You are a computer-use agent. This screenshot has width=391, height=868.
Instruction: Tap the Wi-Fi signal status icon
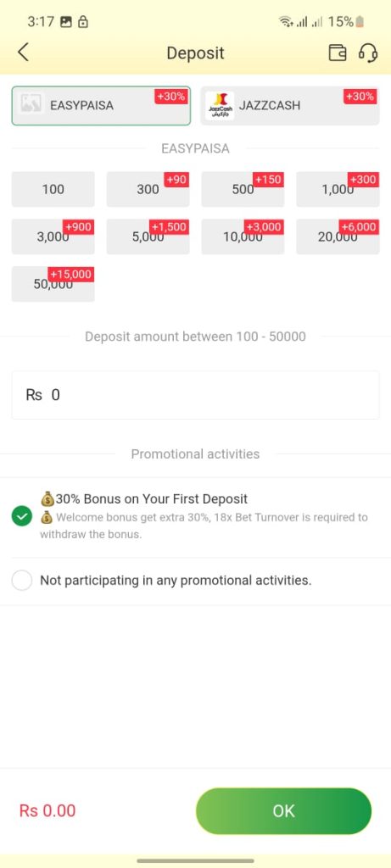(287, 21)
